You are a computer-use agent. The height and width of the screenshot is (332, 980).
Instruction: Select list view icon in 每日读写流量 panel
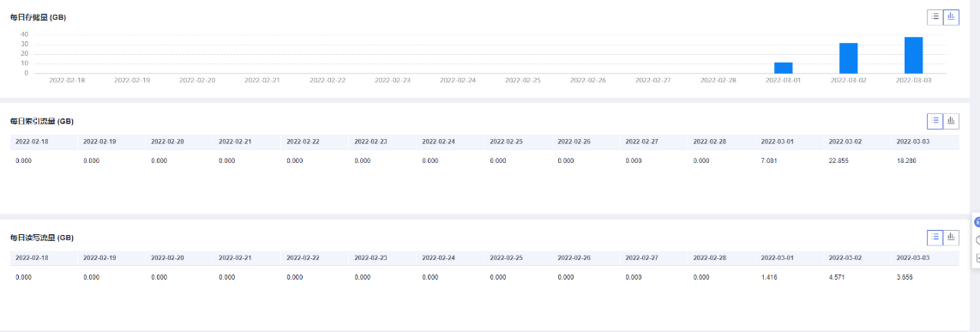(x=935, y=237)
